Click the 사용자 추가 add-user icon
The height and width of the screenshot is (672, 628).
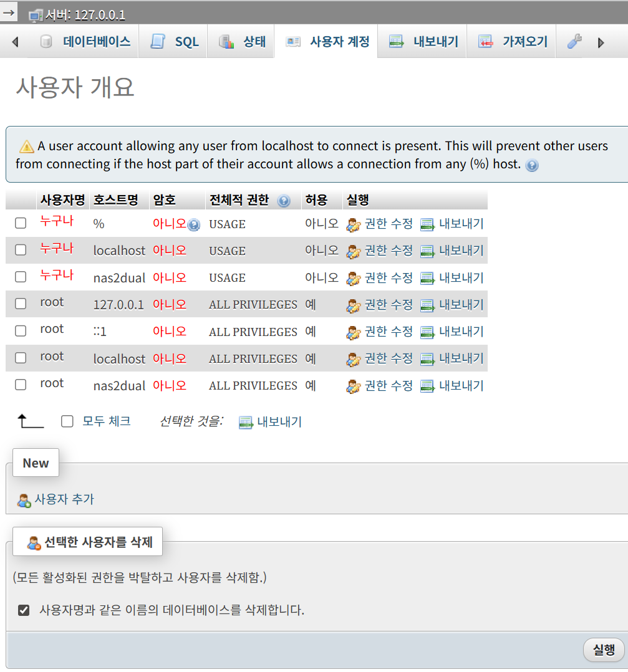pos(22,499)
